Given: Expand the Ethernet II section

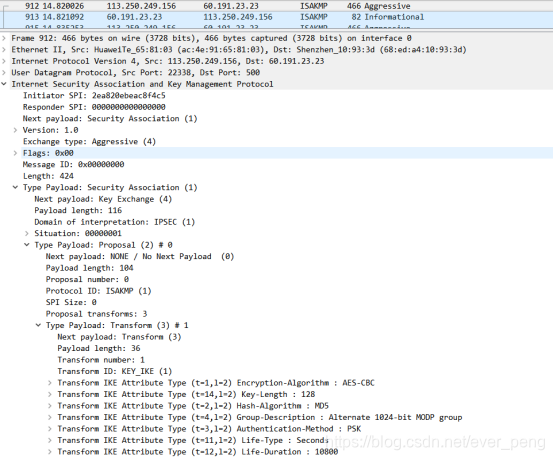Looking at the screenshot, I should pyautogui.click(x=4, y=50).
